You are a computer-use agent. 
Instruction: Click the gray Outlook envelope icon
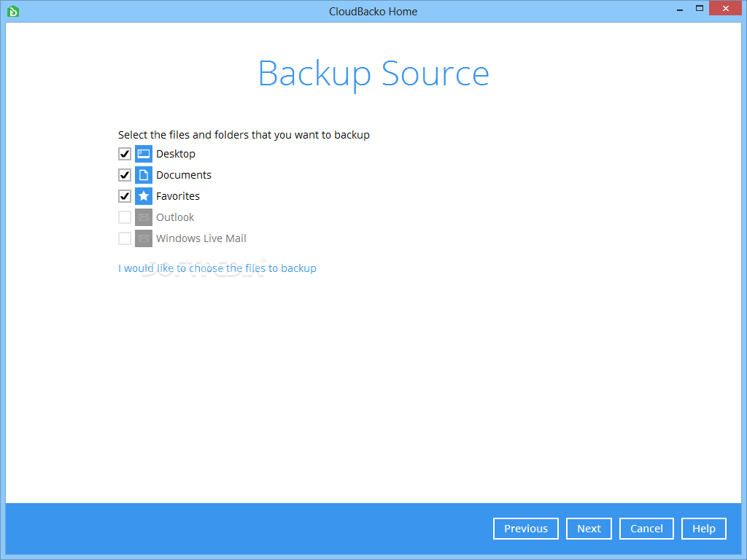144,217
